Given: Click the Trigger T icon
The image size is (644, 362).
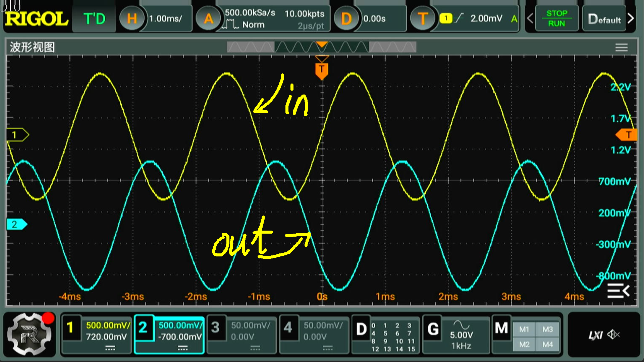Looking at the screenshot, I should (x=423, y=19).
